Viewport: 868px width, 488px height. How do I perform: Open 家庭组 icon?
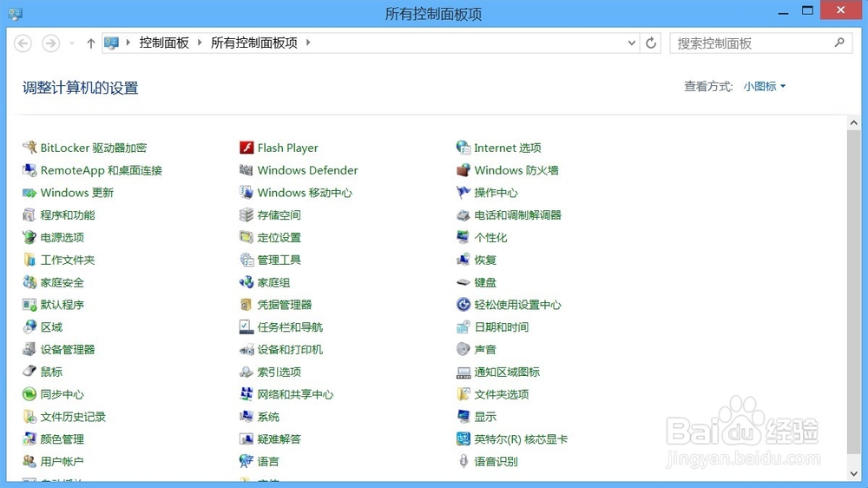click(x=247, y=282)
